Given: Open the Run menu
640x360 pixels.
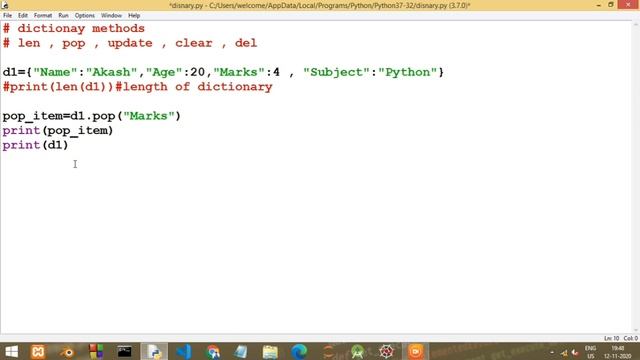Looking at the screenshot, I should 63,16.
